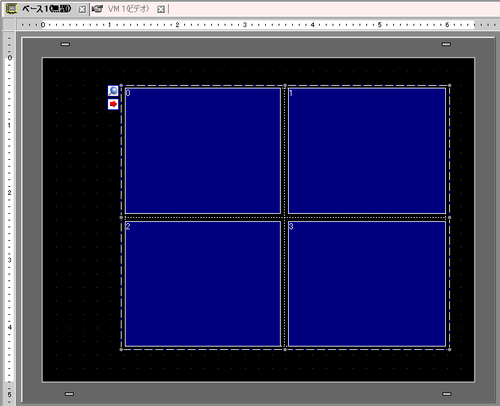Viewport: 500px width, 406px height.
Task: Click the magnifier icon beside video pane 0
Action: [x=113, y=91]
